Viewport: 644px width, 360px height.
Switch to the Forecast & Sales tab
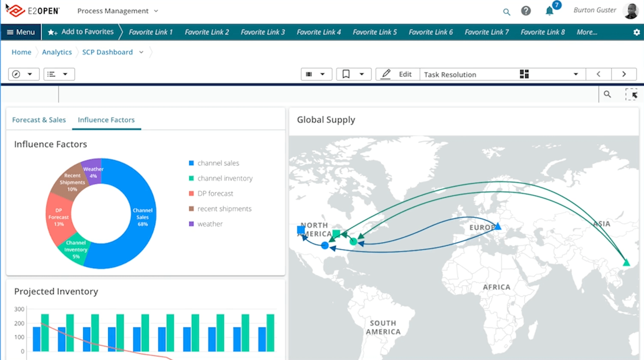tap(39, 120)
